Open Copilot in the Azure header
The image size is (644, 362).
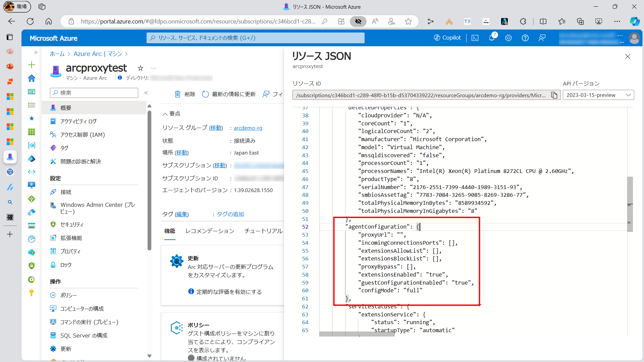tap(447, 38)
